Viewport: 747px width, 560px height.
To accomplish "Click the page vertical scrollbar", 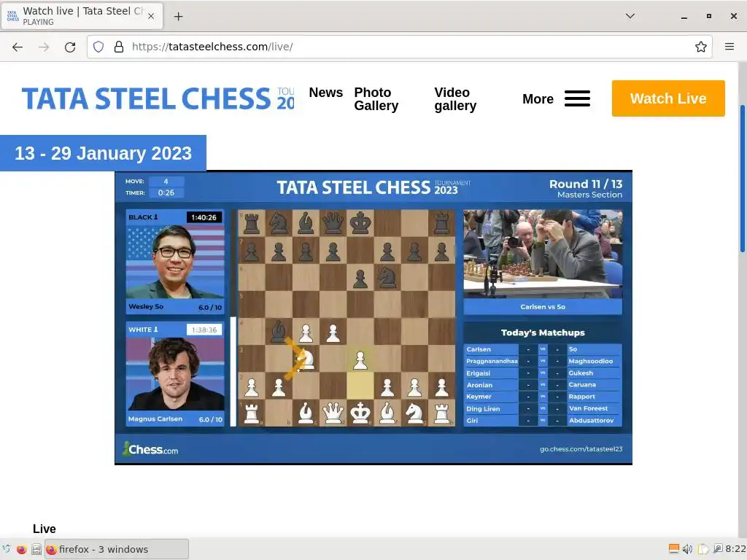I will (x=742, y=179).
